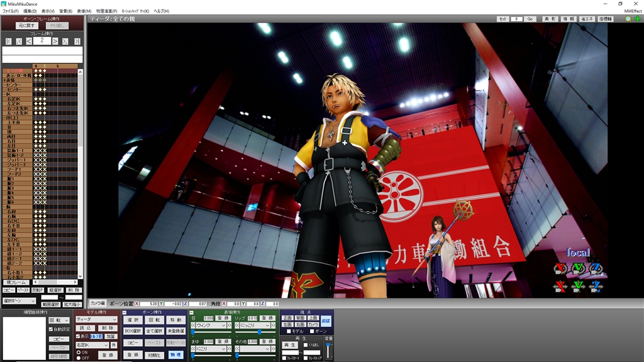Next brow morph arrow beside にこり
The height and width of the screenshot is (362, 644).
pos(229,348)
